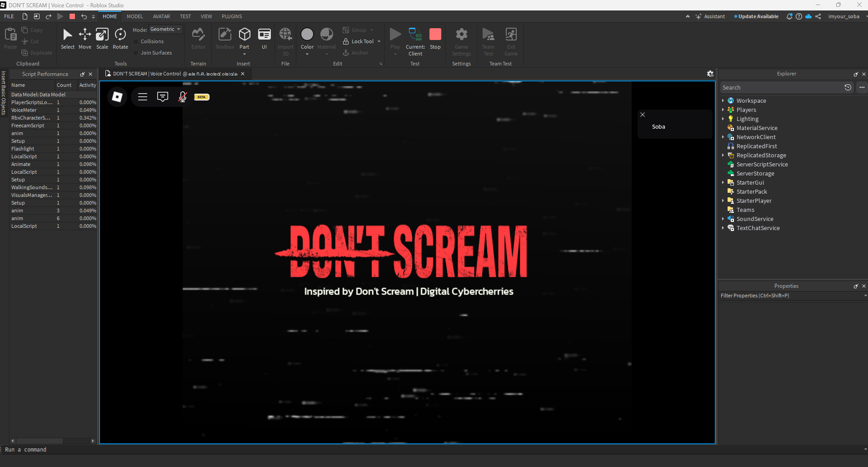
Task: Open viewport settings gear
Action: (x=710, y=74)
